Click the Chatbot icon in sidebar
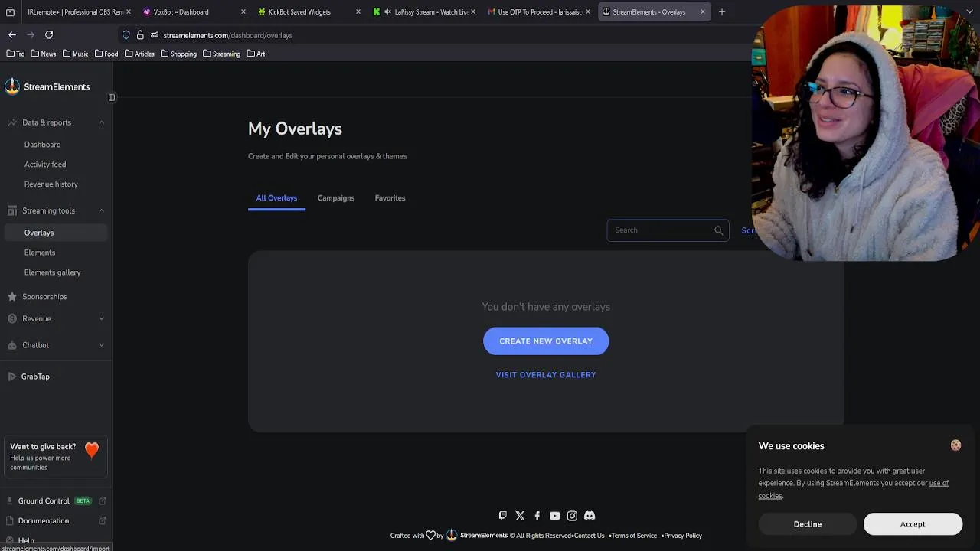This screenshot has width=980, height=551. point(11,345)
